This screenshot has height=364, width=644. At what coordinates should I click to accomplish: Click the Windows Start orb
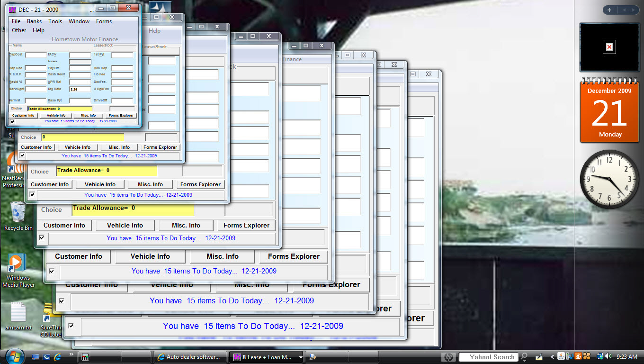click(13, 356)
